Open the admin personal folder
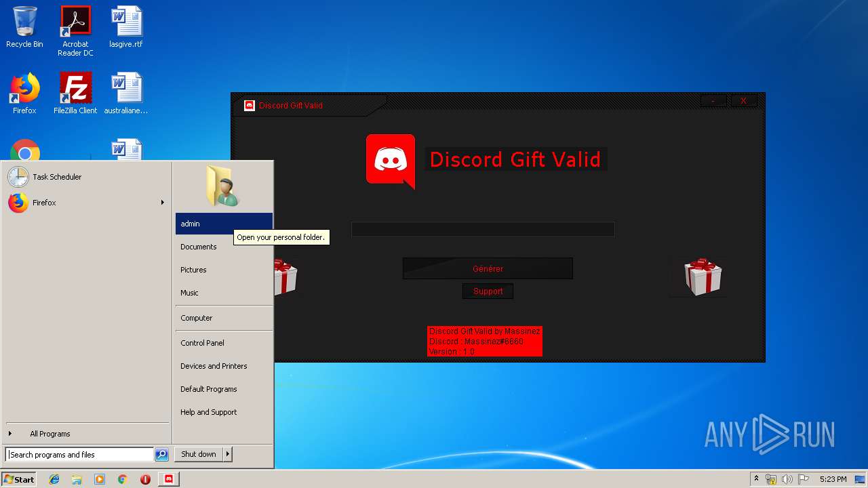Viewport: 868px width, 488px height. (x=224, y=224)
